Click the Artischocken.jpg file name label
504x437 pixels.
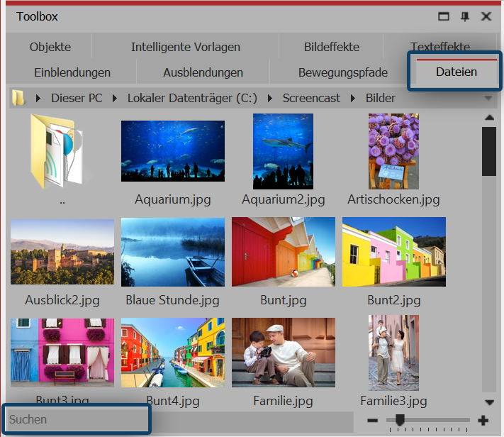[393, 199]
